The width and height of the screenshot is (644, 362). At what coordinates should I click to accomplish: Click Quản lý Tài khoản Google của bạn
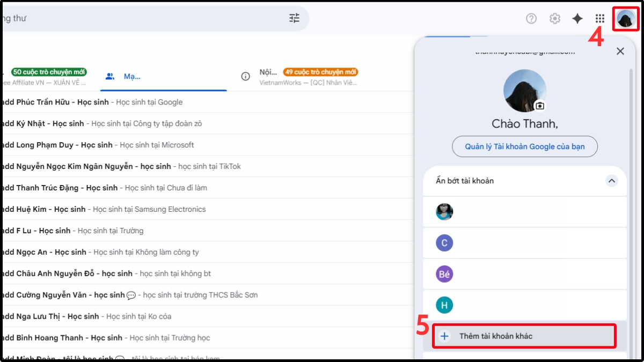pyautogui.click(x=524, y=146)
